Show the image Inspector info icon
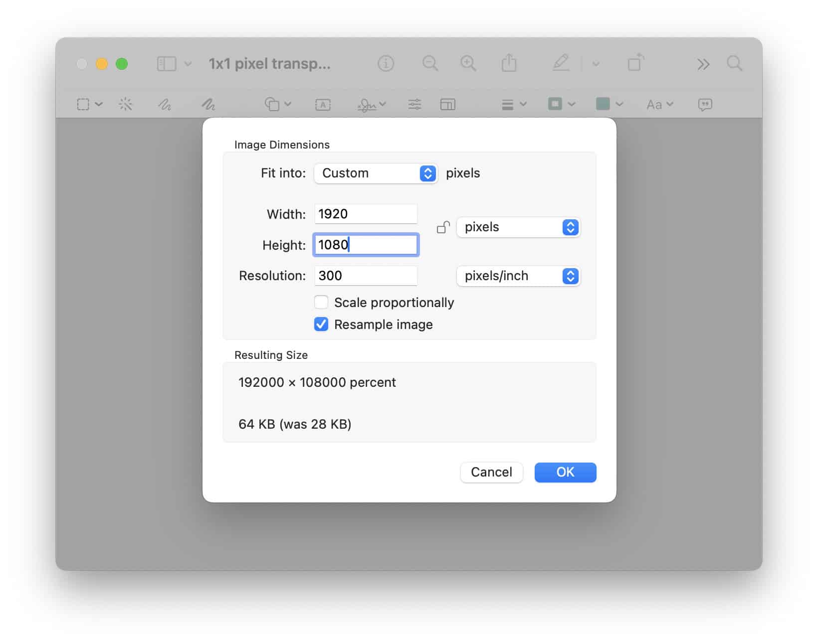This screenshot has width=818, height=644. (386, 63)
